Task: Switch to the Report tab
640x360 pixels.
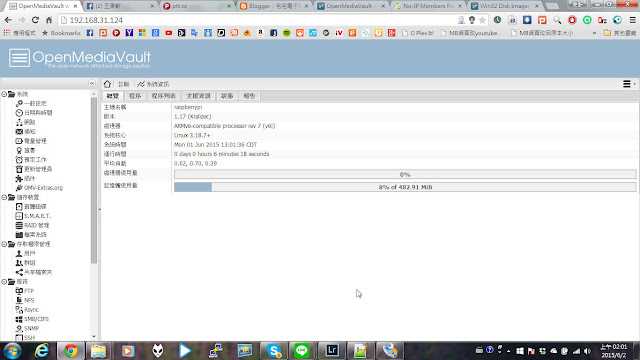Action: pos(249,96)
